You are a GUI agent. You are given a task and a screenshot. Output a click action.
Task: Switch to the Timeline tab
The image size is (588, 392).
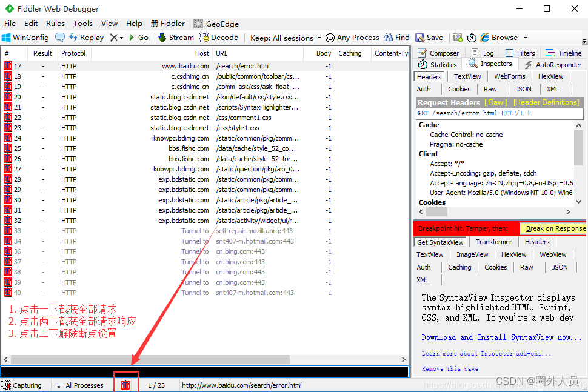(x=564, y=53)
